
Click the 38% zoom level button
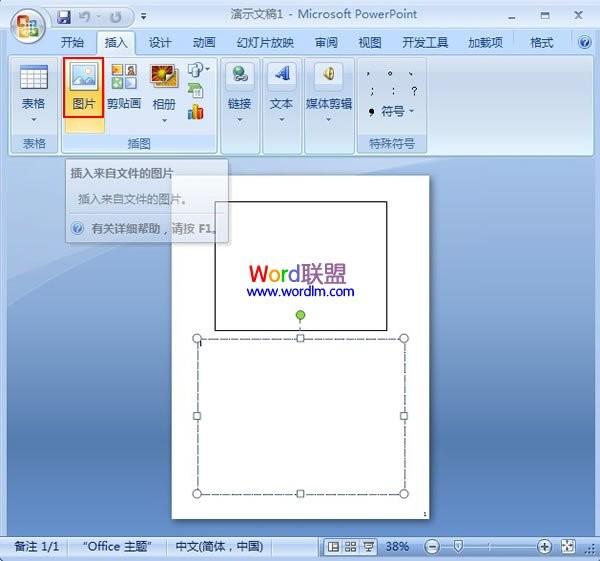(x=397, y=546)
